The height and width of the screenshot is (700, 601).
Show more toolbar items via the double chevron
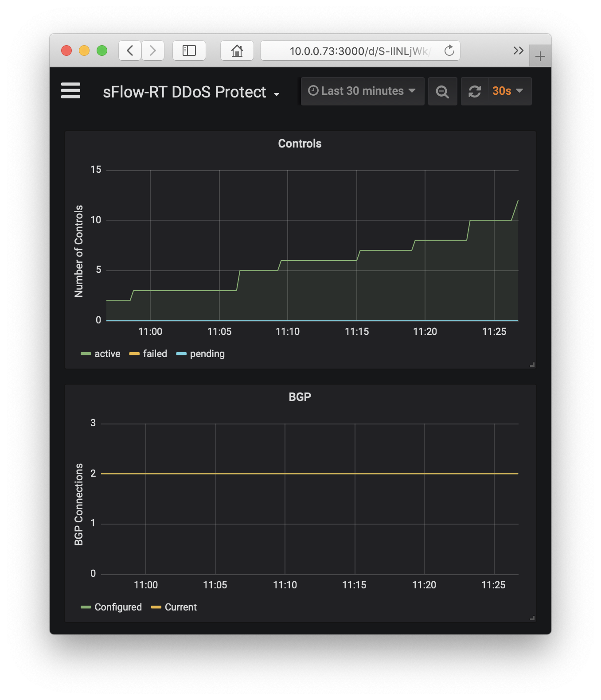coord(518,51)
